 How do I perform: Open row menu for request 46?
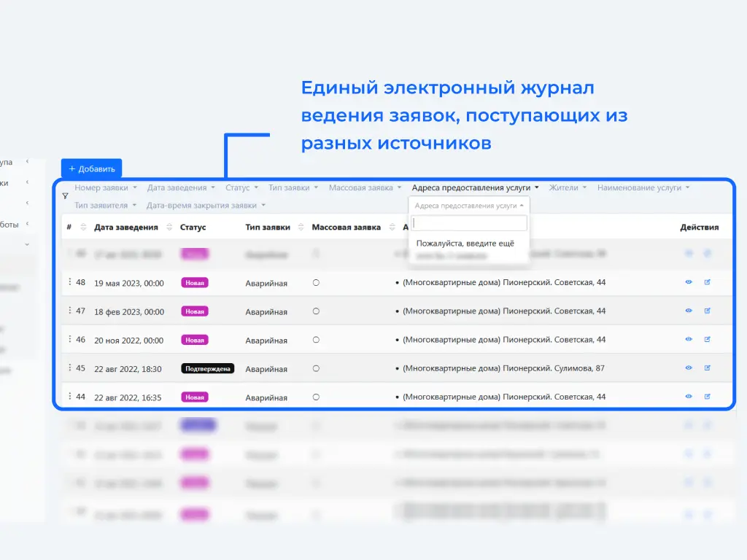click(x=70, y=339)
